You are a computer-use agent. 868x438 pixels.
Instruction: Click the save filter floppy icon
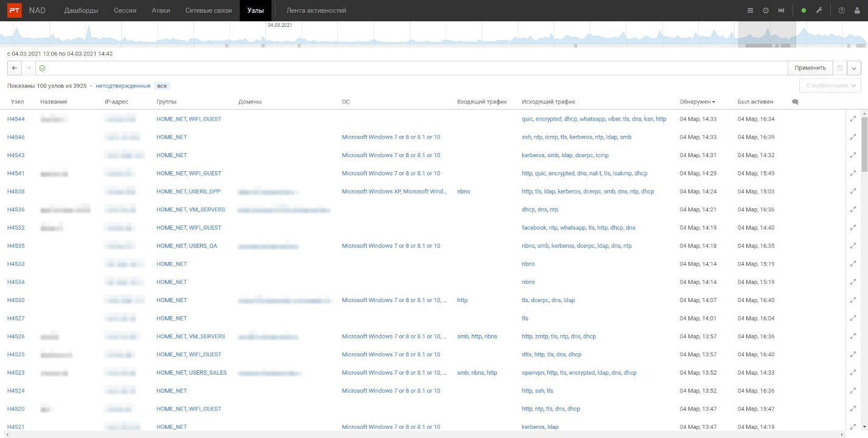coord(840,68)
